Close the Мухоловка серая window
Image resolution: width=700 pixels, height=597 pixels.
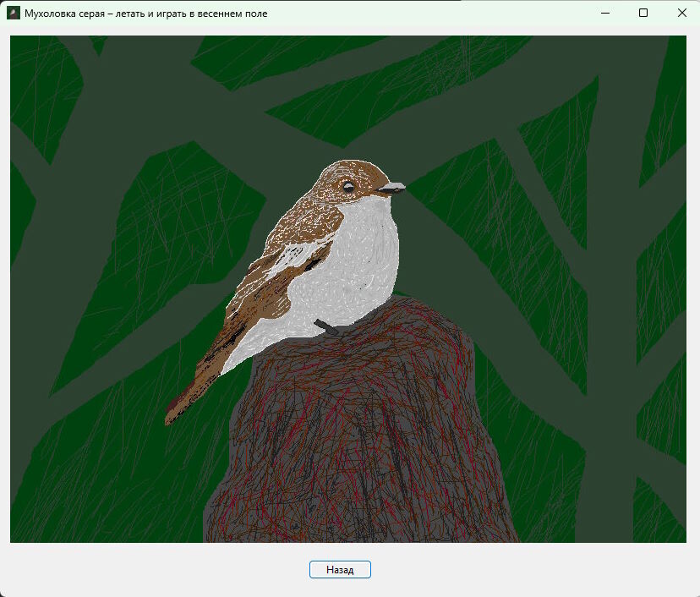(x=681, y=13)
